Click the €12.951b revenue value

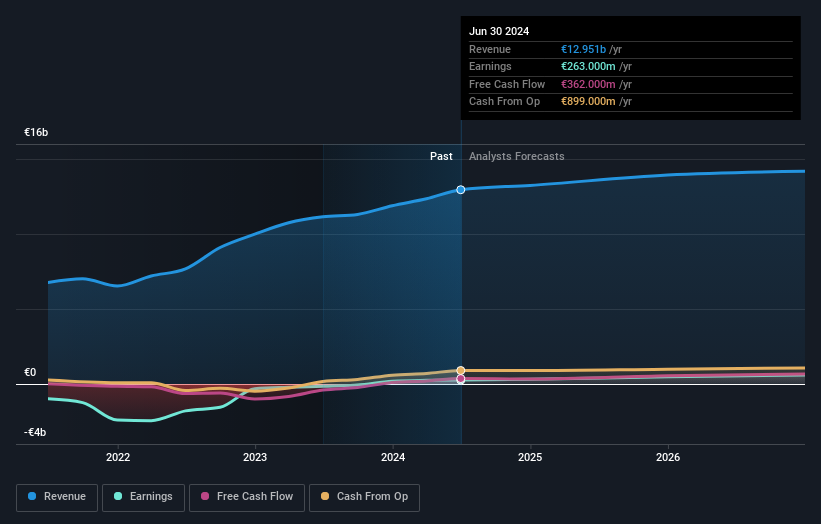click(x=583, y=49)
